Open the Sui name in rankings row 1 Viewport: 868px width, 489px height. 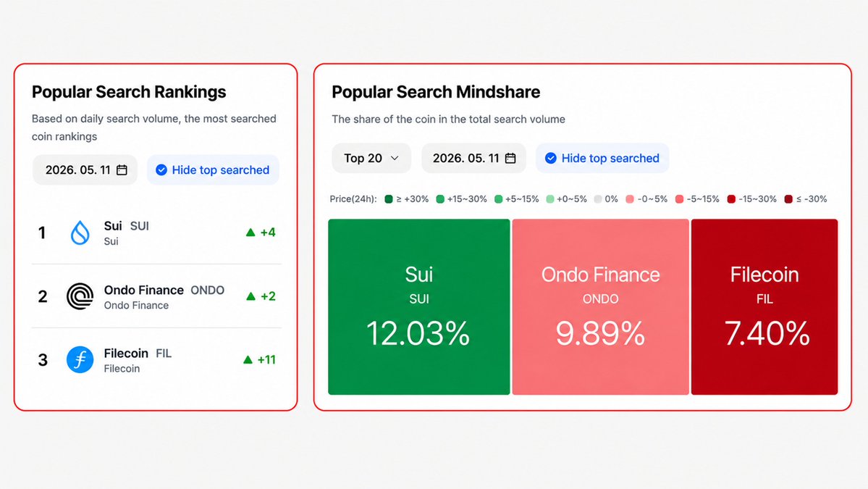coord(113,226)
